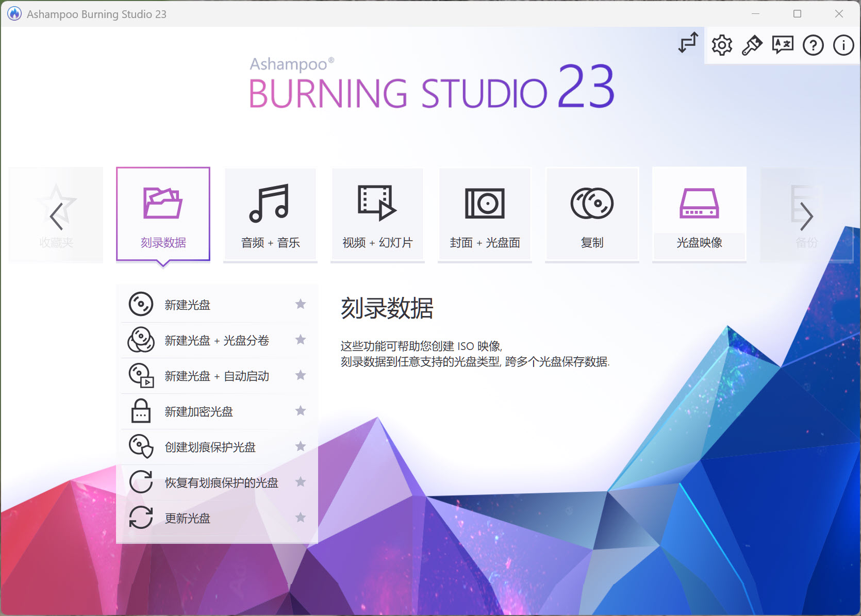861x616 pixels.
Task: Select the 复制 disc copy module
Action: [x=592, y=214]
